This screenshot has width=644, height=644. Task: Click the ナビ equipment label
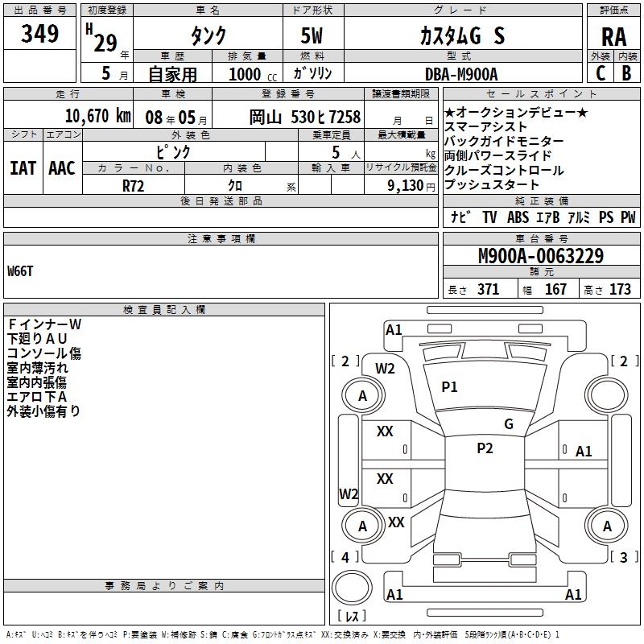coord(460,217)
